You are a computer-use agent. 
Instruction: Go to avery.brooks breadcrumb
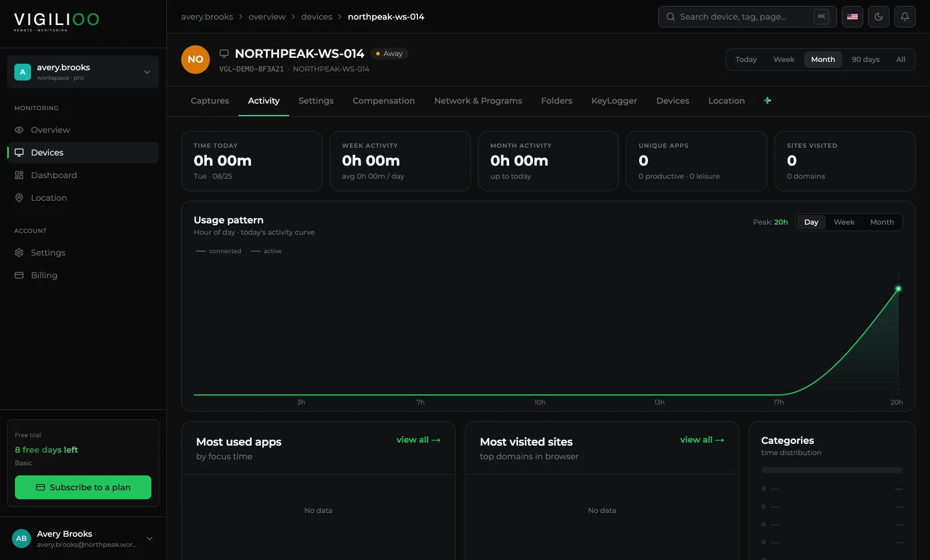pos(207,17)
